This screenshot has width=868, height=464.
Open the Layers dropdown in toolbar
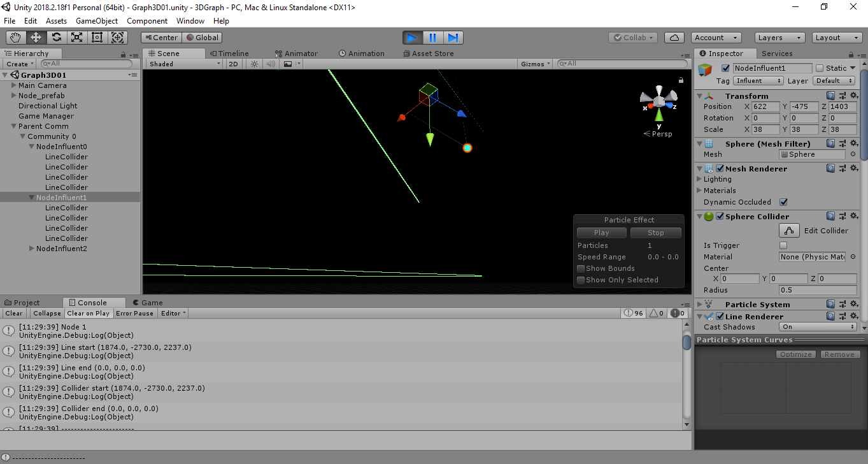779,38
